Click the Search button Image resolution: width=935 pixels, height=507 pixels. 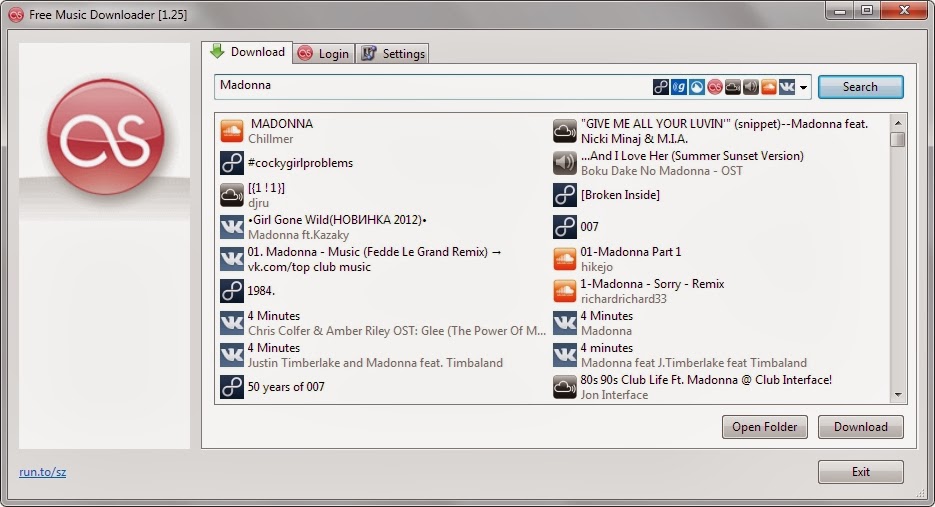pyautogui.click(x=860, y=87)
